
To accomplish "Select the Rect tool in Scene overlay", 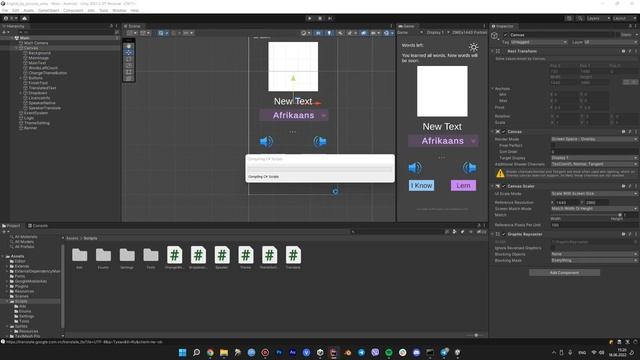I will click(x=129, y=72).
